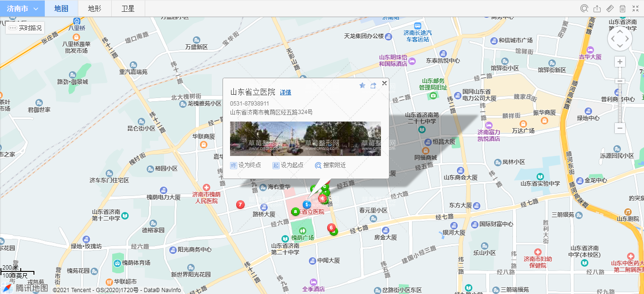
Task: Click the zoom slider track handle
Action: pos(620,82)
